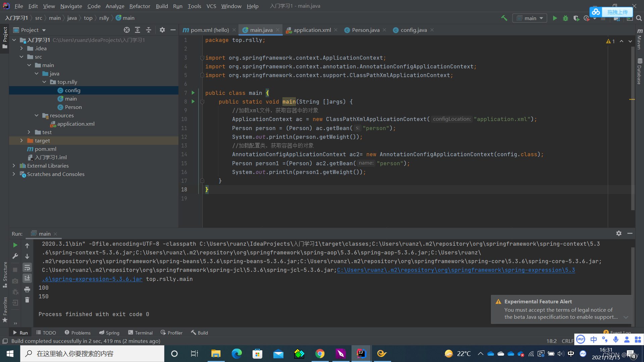This screenshot has width=644, height=362.
Task: Expand External Libraries node
Action: 14,166
